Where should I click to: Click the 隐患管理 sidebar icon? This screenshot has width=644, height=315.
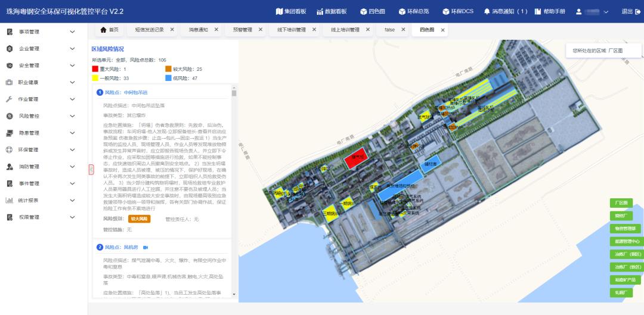10,133
